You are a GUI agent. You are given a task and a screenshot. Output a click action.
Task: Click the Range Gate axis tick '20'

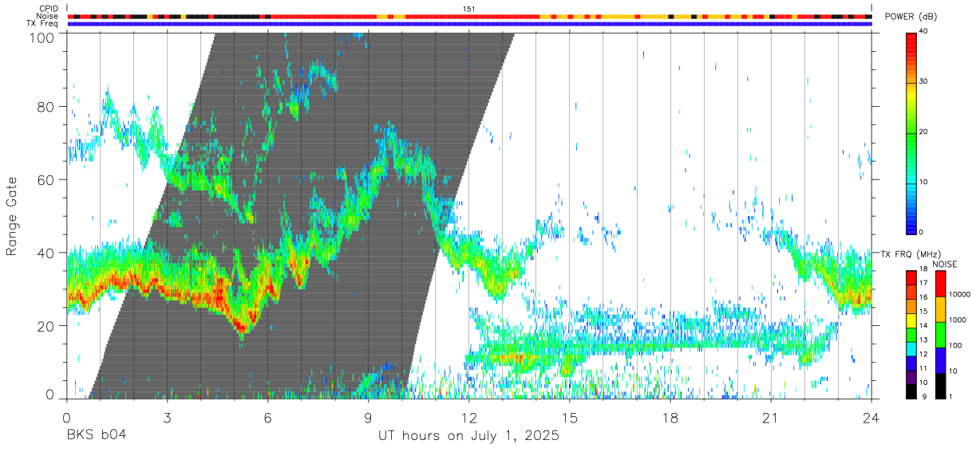click(45, 326)
